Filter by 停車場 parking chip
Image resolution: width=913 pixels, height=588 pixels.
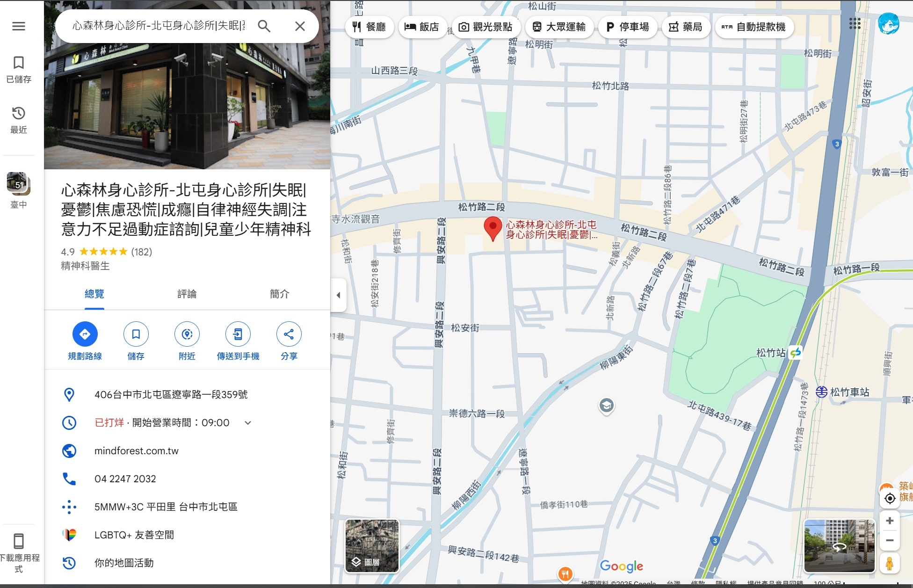tap(628, 27)
